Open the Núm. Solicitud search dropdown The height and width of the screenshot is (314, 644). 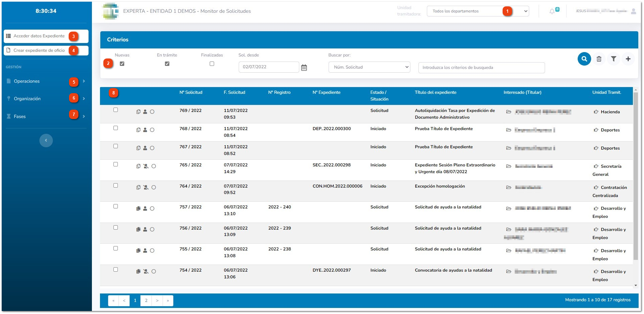click(x=369, y=67)
